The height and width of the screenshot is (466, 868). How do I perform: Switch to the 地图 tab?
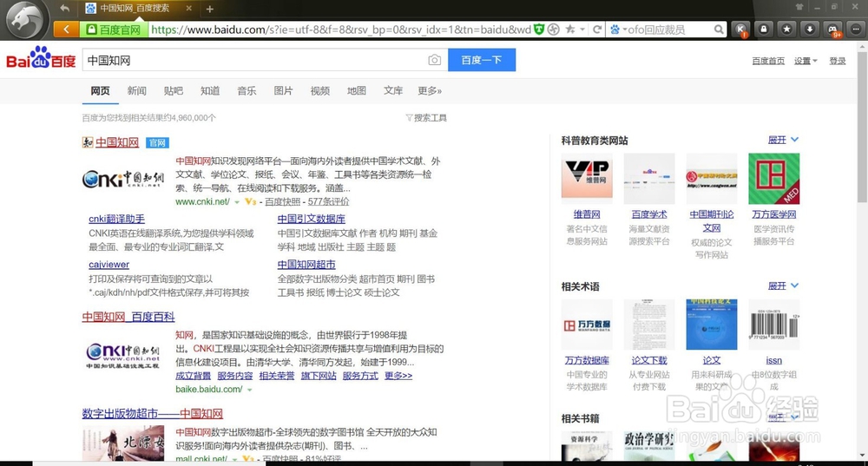pos(357,91)
